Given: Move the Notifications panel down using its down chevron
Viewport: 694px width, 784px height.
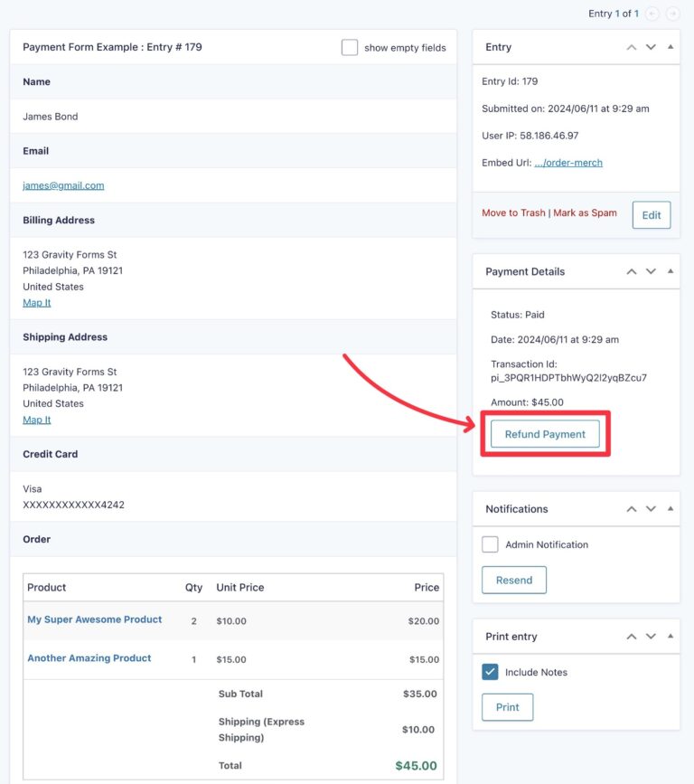Looking at the screenshot, I should click(652, 509).
